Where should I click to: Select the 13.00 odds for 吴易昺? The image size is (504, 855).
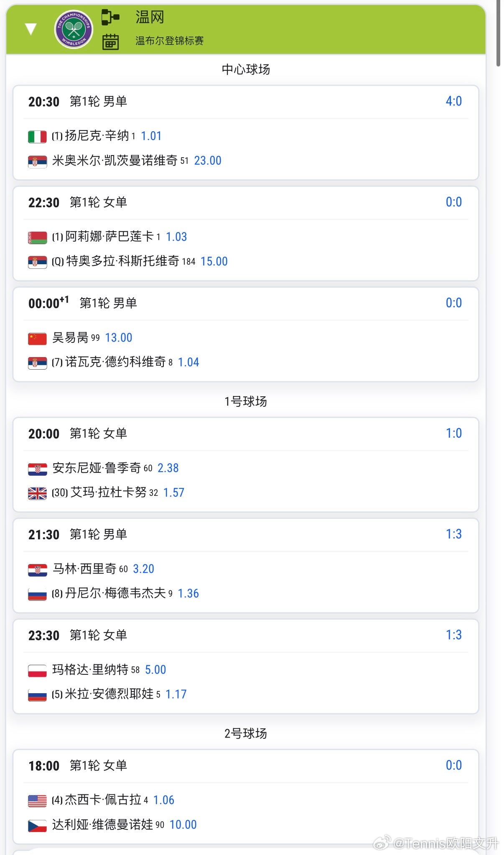(x=119, y=338)
